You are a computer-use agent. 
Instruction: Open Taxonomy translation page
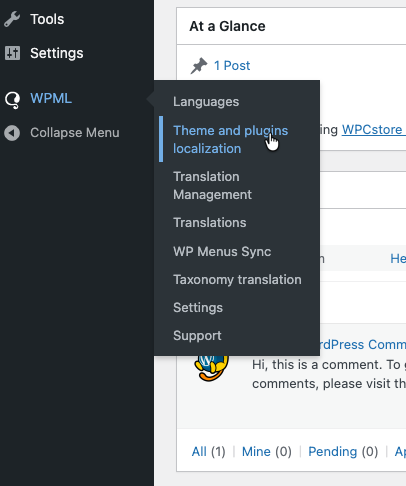coord(237,280)
